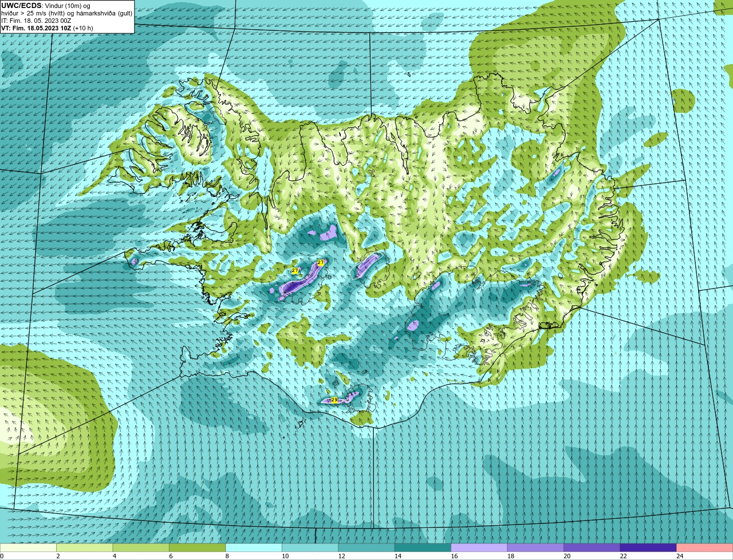Click the 18–20 m/s purple legend swatch
733x560 pixels.
[535, 548]
